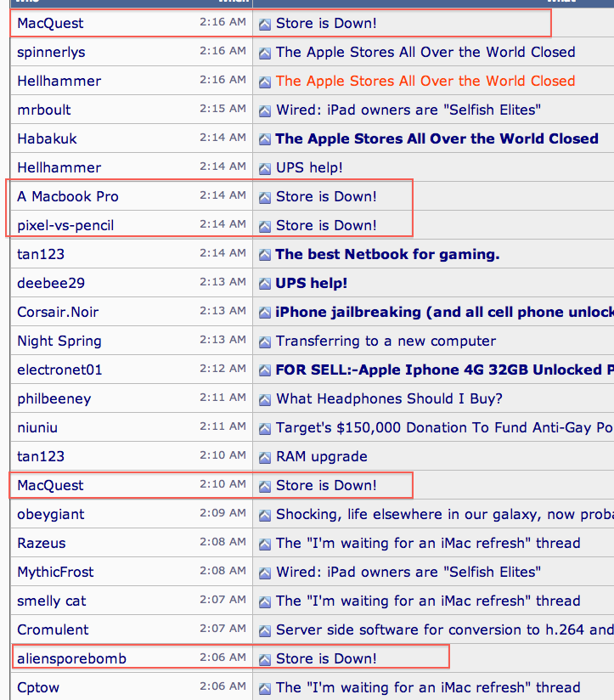Click post icon in electronet01's row
This screenshot has height=700, width=614.
pyautogui.click(x=265, y=371)
